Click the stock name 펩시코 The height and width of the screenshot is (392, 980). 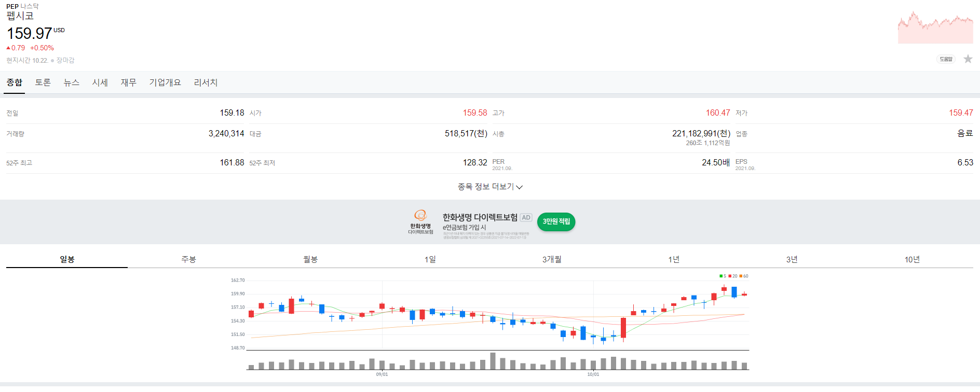pos(20,16)
